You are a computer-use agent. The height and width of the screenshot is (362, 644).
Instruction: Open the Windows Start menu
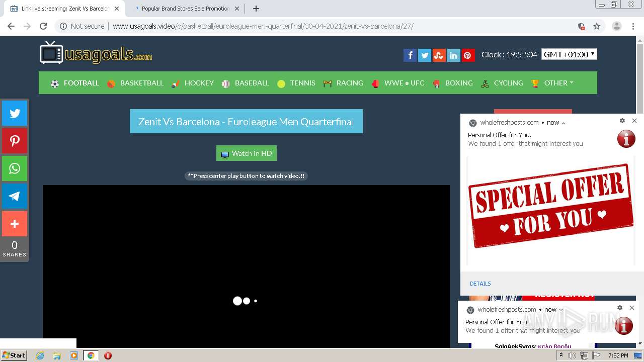[x=14, y=355]
